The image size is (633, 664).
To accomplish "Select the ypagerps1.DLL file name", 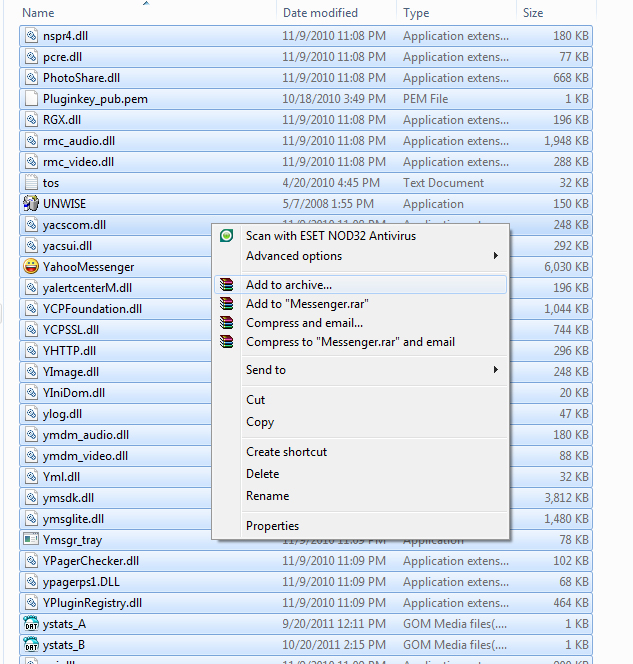I will click(81, 582).
